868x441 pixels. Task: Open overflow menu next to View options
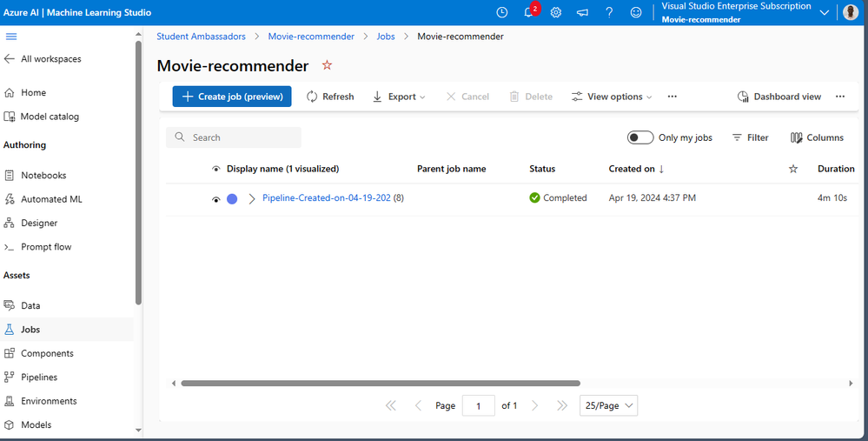click(672, 97)
